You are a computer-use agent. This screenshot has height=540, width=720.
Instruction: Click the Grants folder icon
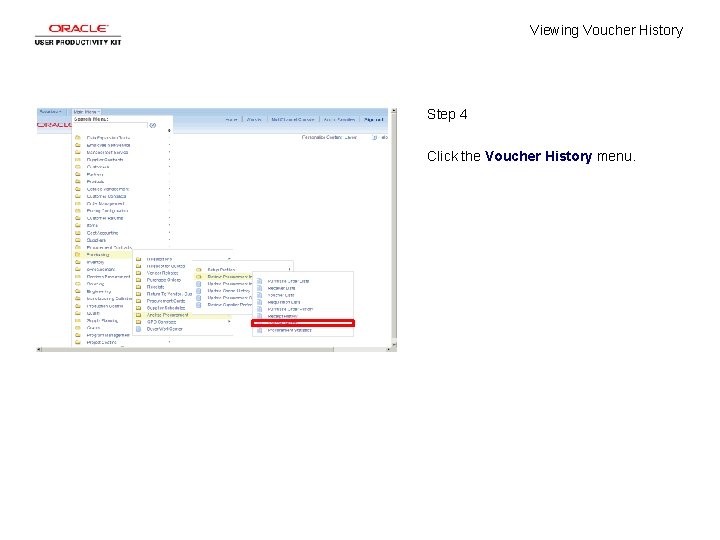click(x=78, y=328)
